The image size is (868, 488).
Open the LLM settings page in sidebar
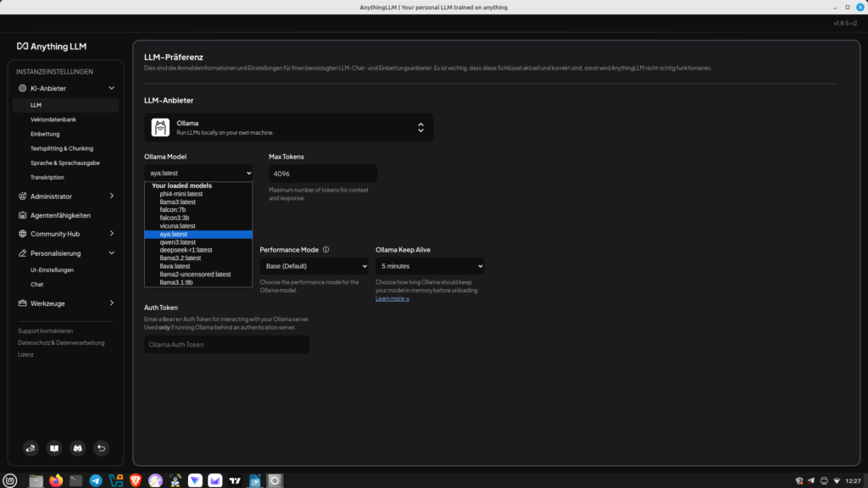pos(66,105)
